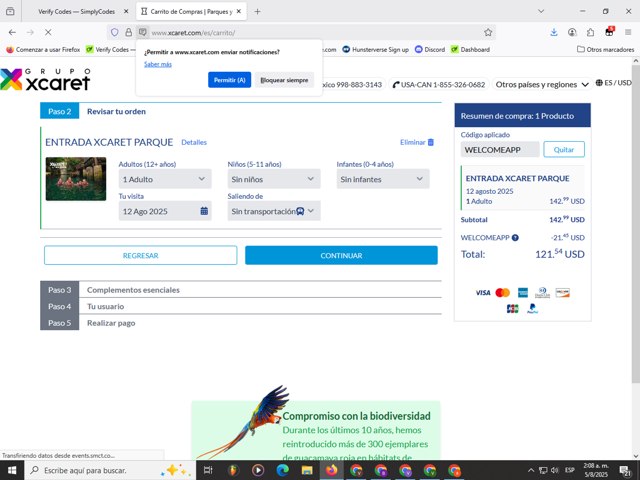Stop page loading with the X button
The width and height of the screenshot is (640, 480).
48,32
